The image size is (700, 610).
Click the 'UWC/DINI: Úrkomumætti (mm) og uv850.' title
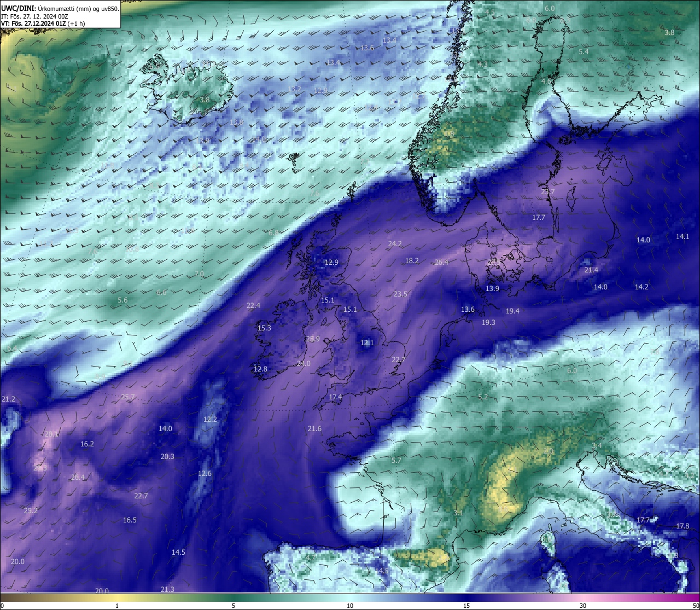(x=60, y=8)
